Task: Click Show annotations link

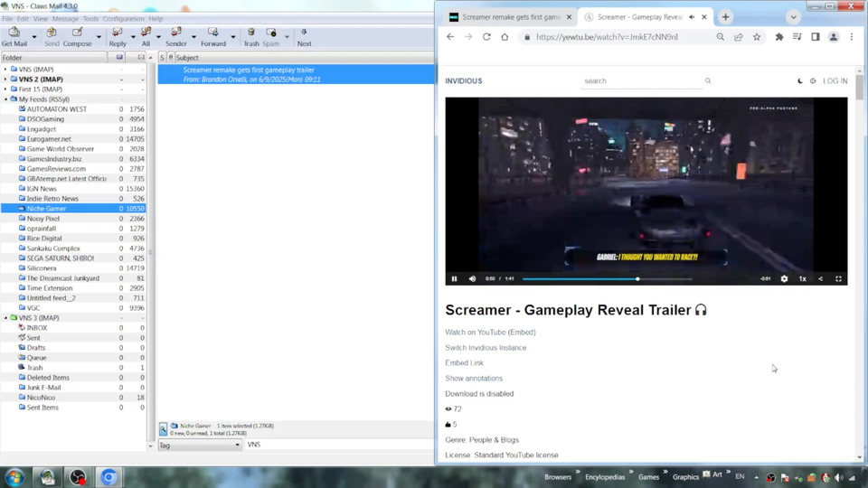Action: point(474,379)
